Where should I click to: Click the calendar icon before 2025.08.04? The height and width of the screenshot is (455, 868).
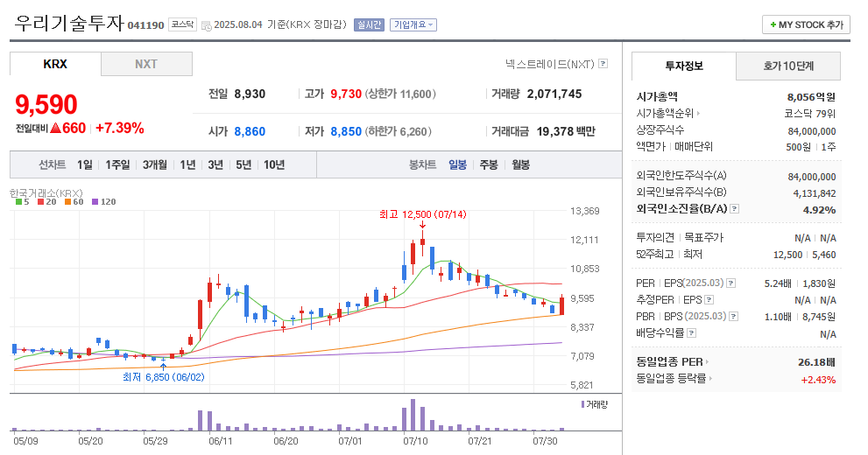(x=206, y=25)
